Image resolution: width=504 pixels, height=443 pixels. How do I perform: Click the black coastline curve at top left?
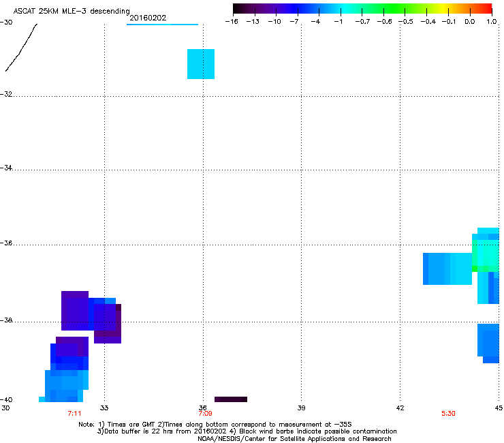[x=21, y=47]
